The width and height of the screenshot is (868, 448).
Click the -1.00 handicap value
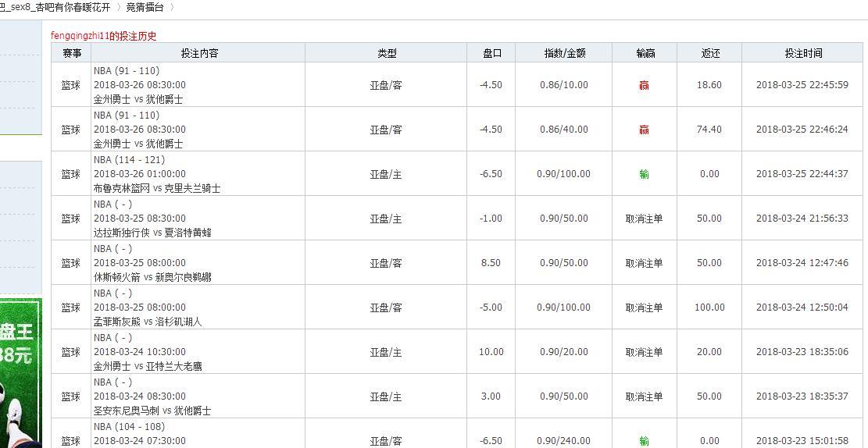tap(491, 218)
